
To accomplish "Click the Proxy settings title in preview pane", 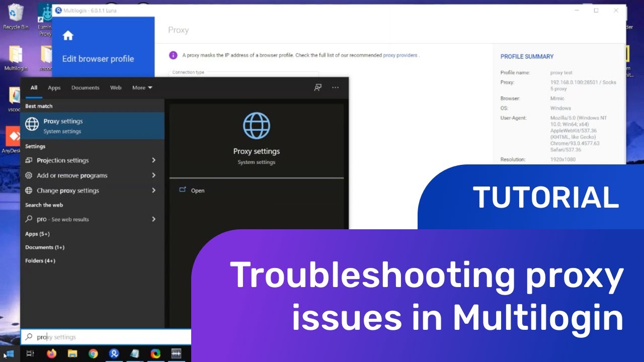I will (x=257, y=151).
